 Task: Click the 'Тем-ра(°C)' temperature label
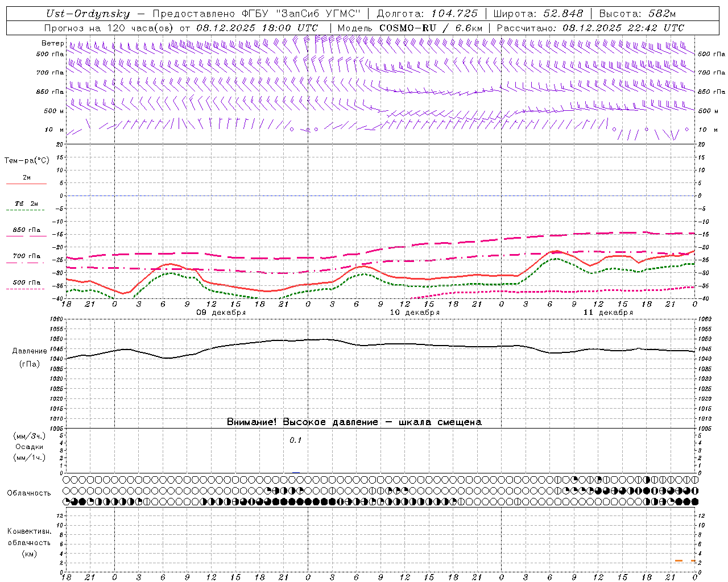click(x=27, y=161)
